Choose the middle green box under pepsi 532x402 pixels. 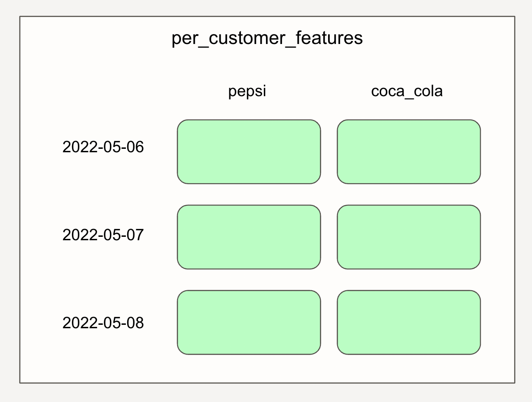(x=249, y=237)
